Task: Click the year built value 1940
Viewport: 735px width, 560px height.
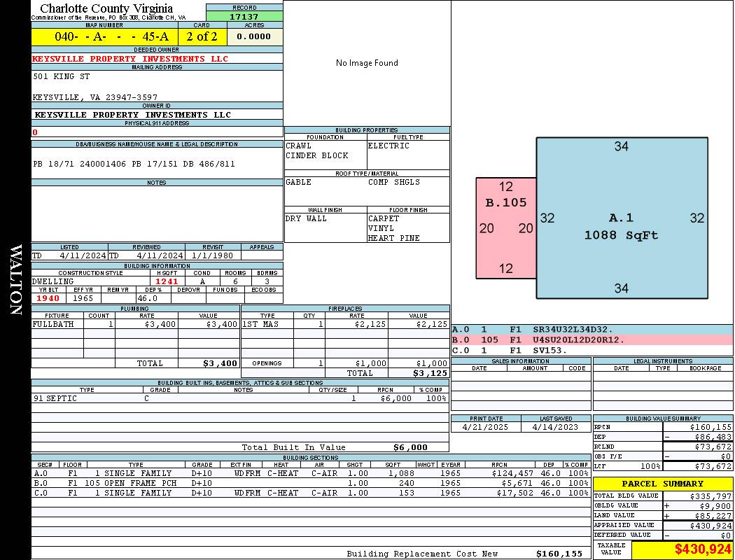Action: (x=49, y=298)
